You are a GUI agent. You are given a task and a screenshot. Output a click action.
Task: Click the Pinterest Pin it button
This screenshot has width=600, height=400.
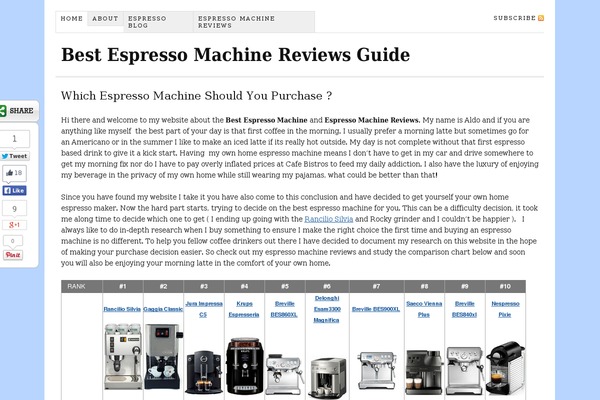[x=13, y=255]
